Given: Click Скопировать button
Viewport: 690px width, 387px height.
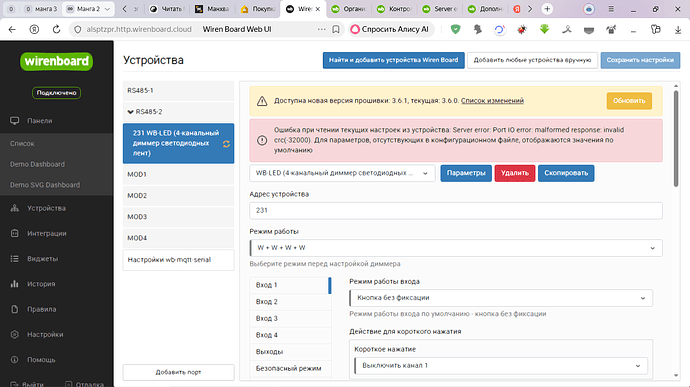Looking at the screenshot, I should pos(566,173).
